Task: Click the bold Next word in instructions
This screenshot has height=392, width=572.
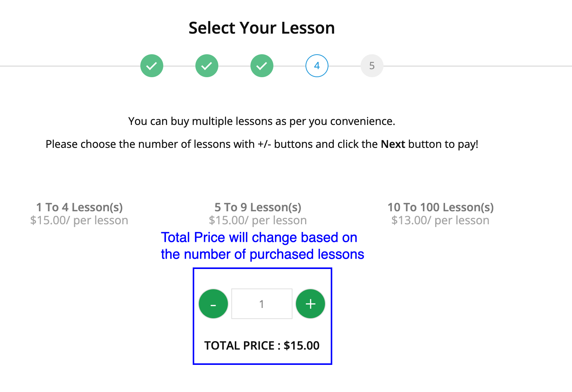Action: pos(393,144)
